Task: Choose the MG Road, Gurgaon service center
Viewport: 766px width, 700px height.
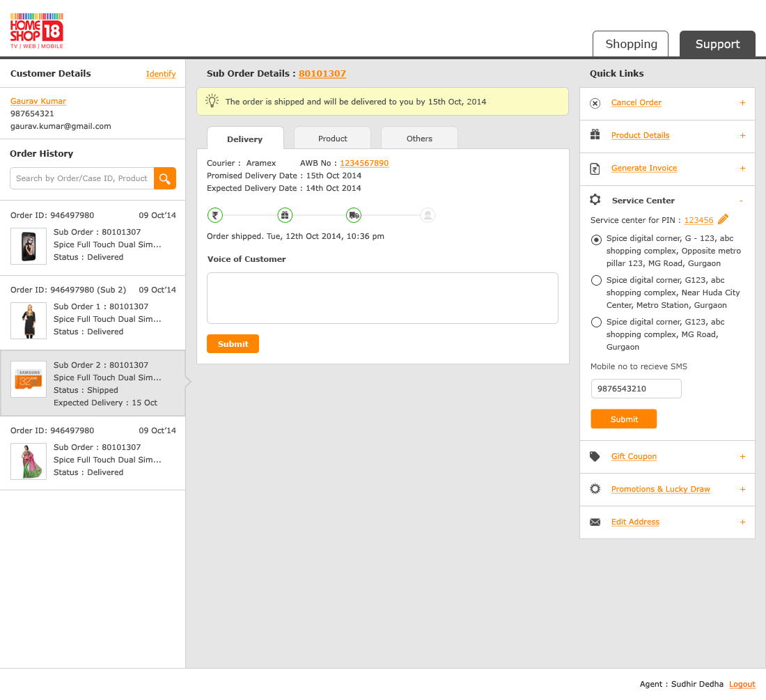Action: pyautogui.click(x=596, y=322)
